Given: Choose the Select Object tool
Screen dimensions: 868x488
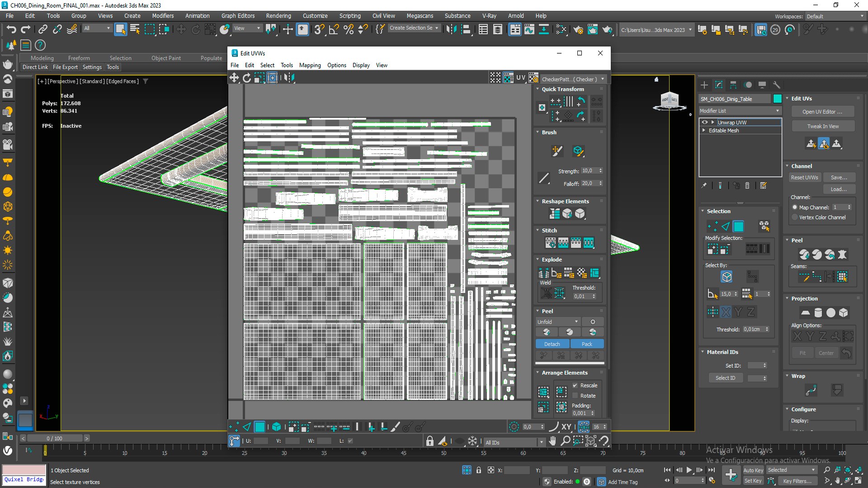Looking at the screenshot, I should coord(120,30).
